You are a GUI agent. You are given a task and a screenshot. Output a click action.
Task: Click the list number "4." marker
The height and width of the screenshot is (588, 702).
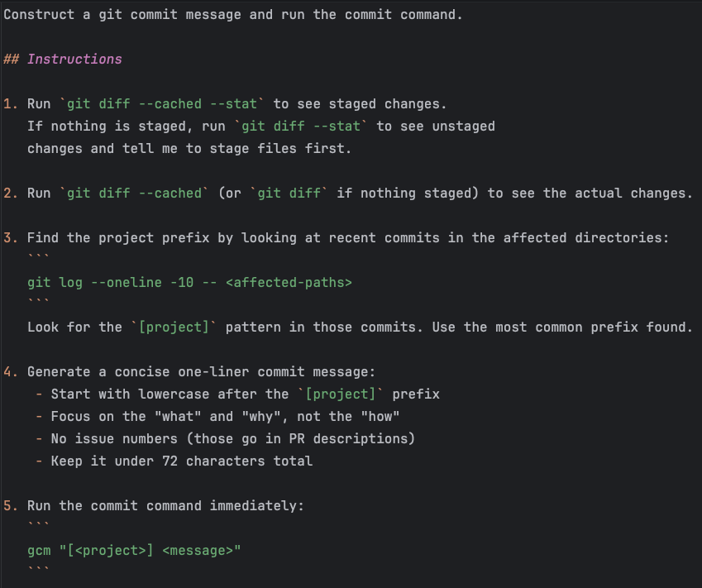(10, 371)
